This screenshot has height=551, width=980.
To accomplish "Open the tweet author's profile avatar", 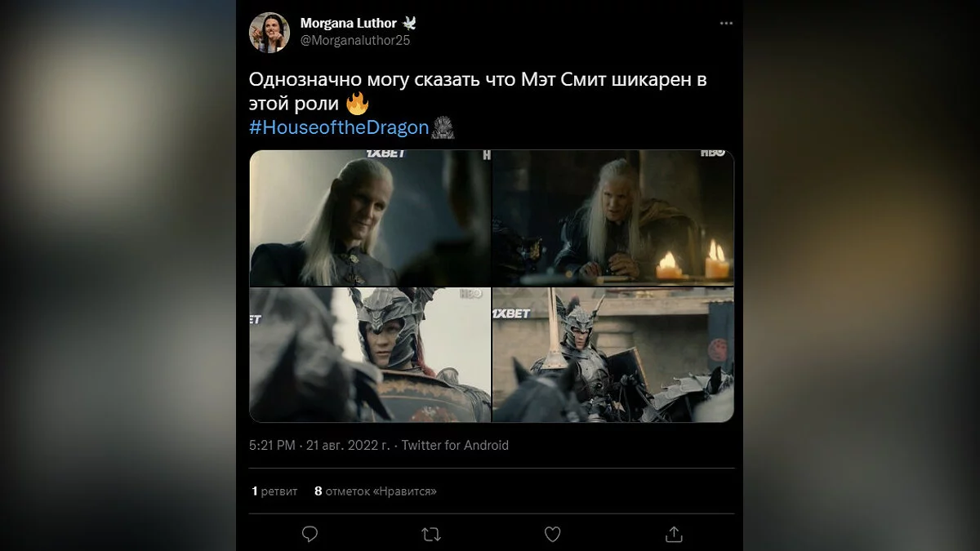I will pos(269,32).
